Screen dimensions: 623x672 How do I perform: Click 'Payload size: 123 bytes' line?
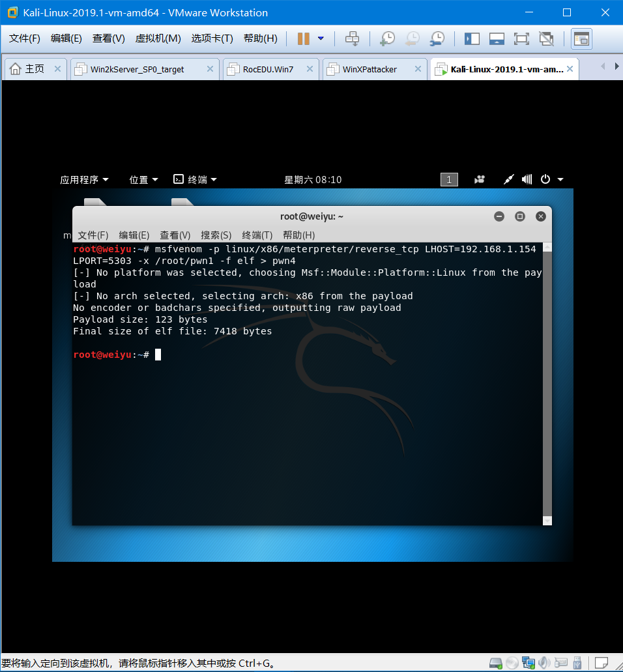click(x=140, y=319)
